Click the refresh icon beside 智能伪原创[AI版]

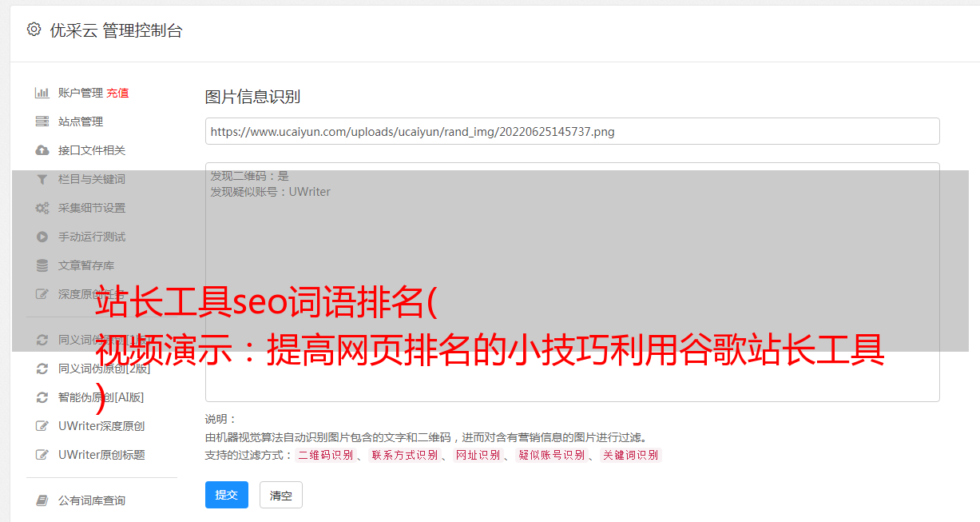pyautogui.click(x=42, y=397)
